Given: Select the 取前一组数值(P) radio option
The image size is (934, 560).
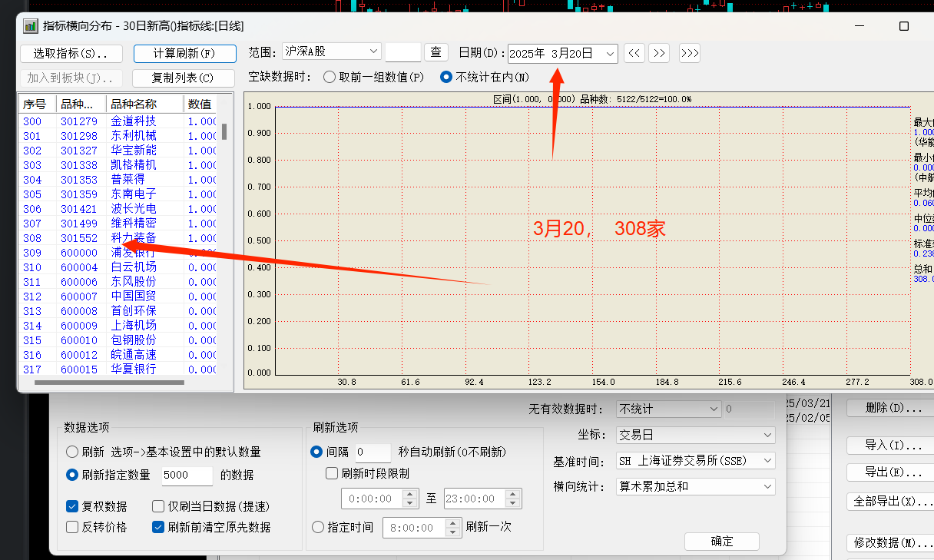Looking at the screenshot, I should [330, 77].
